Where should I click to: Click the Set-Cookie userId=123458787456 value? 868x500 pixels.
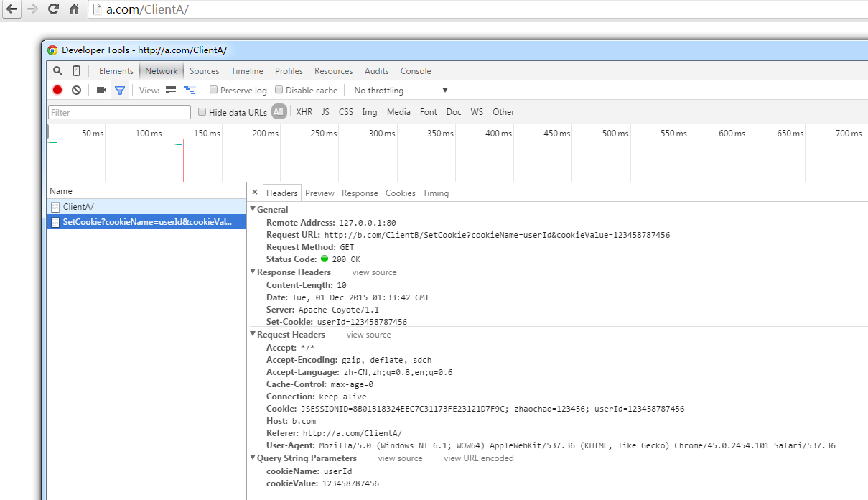click(x=362, y=322)
